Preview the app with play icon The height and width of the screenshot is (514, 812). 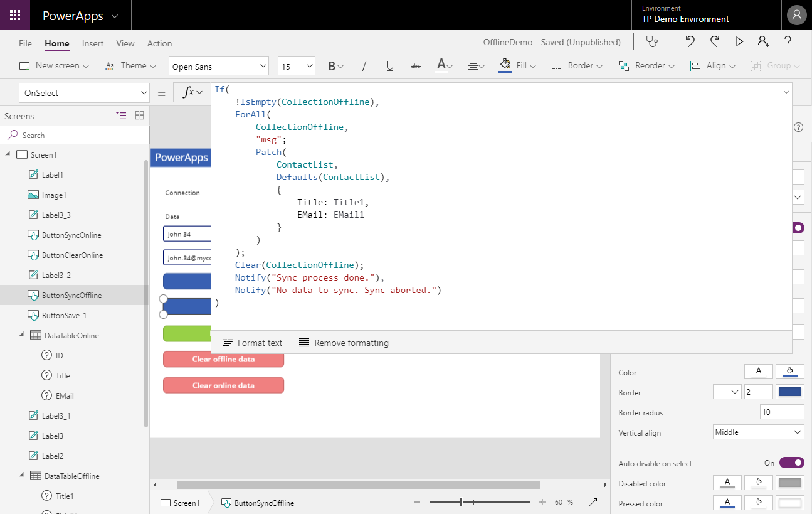739,42
